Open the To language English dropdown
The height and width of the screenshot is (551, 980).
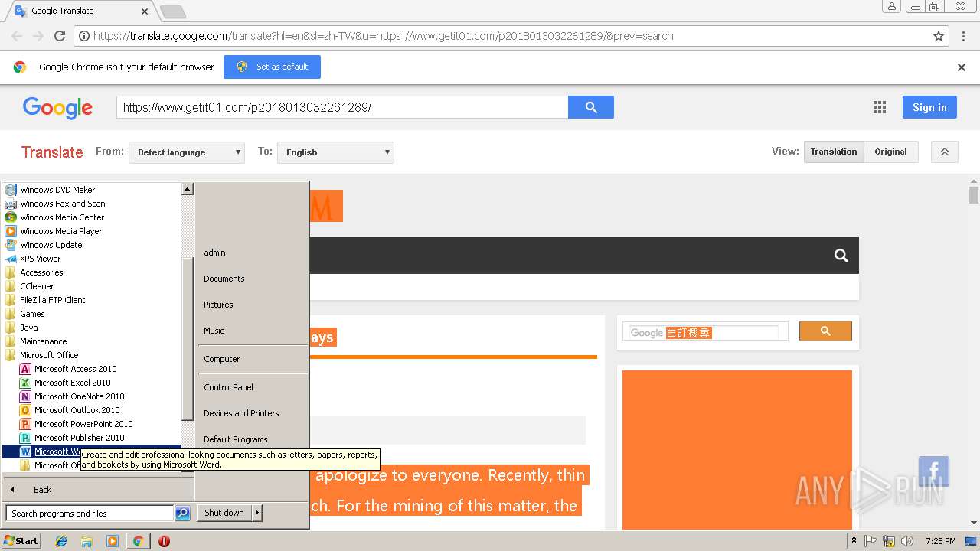point(335,152)
